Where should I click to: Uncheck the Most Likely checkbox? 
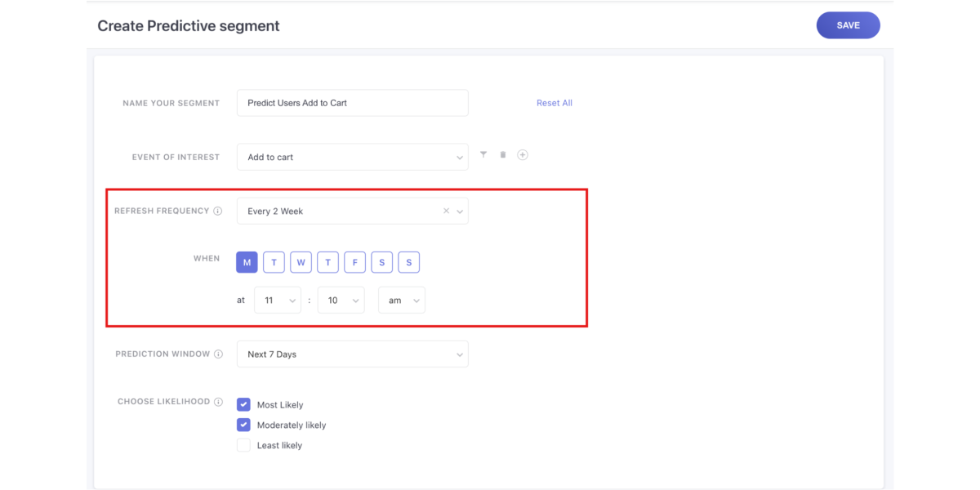[243, 404]
